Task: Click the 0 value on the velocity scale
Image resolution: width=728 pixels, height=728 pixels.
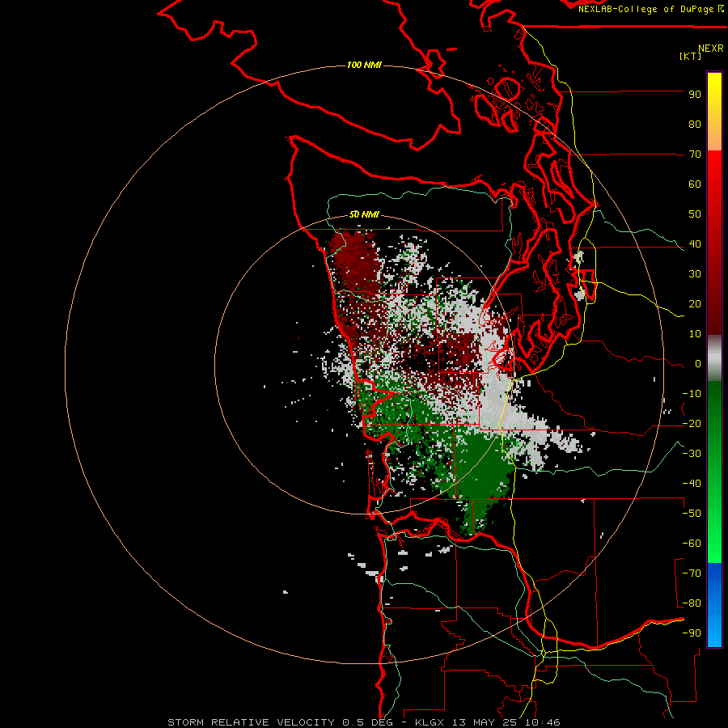Action: point(698,364)
